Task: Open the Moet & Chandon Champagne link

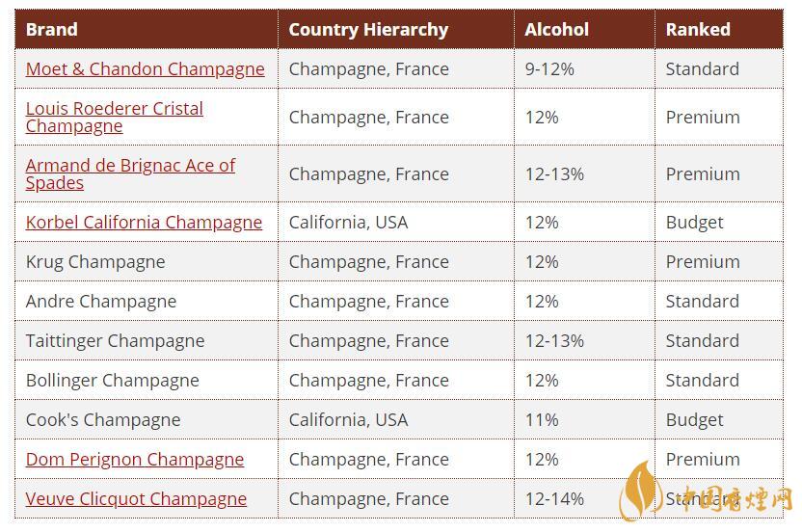Action: coord(145,69)
